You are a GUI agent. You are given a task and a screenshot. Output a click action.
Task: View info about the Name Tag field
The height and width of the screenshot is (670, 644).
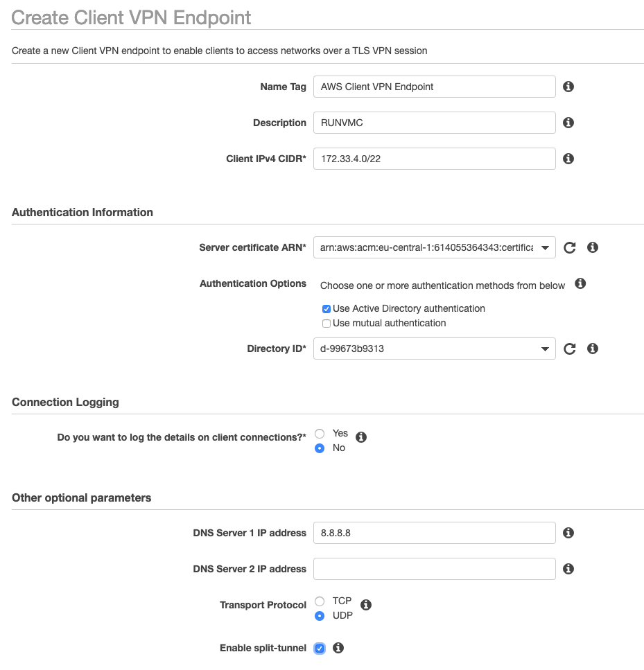point(568,86)
